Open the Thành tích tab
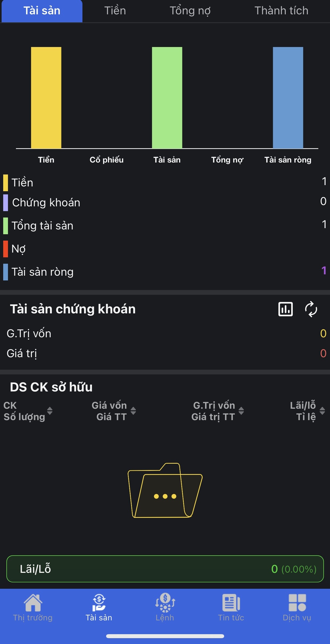This screenshot has height=644, width=330. (x=281, y=11)
